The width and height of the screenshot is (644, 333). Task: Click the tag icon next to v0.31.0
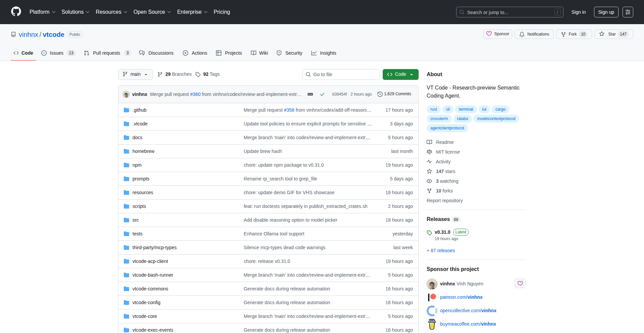[x=429, y=232]
